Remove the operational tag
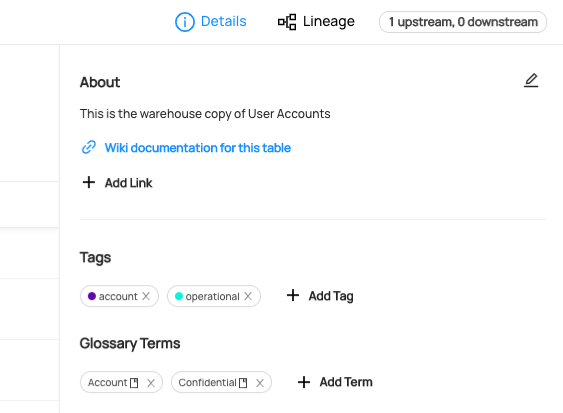Image resolution: width=563 pixels, height=413 pixels. click(248, 296)
